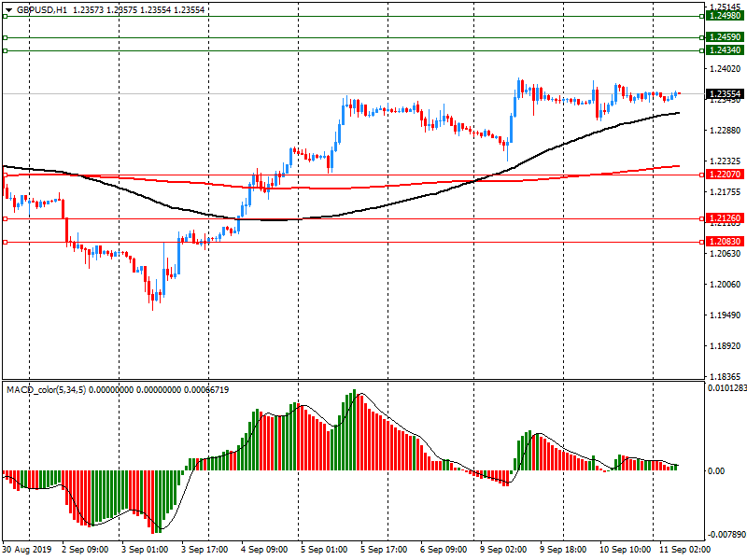Viewport: 747px width, 560px height.
Task: Click the 30 Aug 2019 time label
Action: (x=29, y=550)
